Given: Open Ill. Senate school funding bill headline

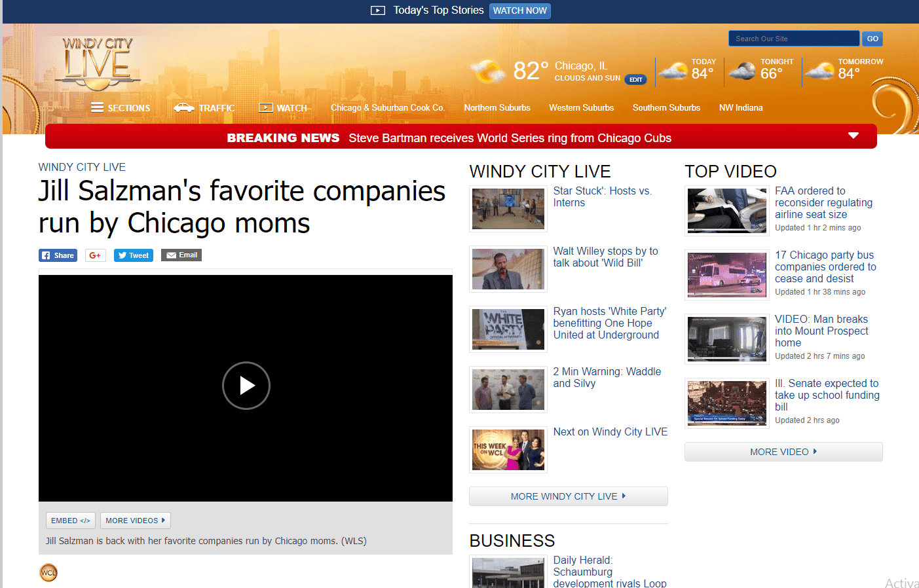Looking at the screenshot, I should click(827, 395).
